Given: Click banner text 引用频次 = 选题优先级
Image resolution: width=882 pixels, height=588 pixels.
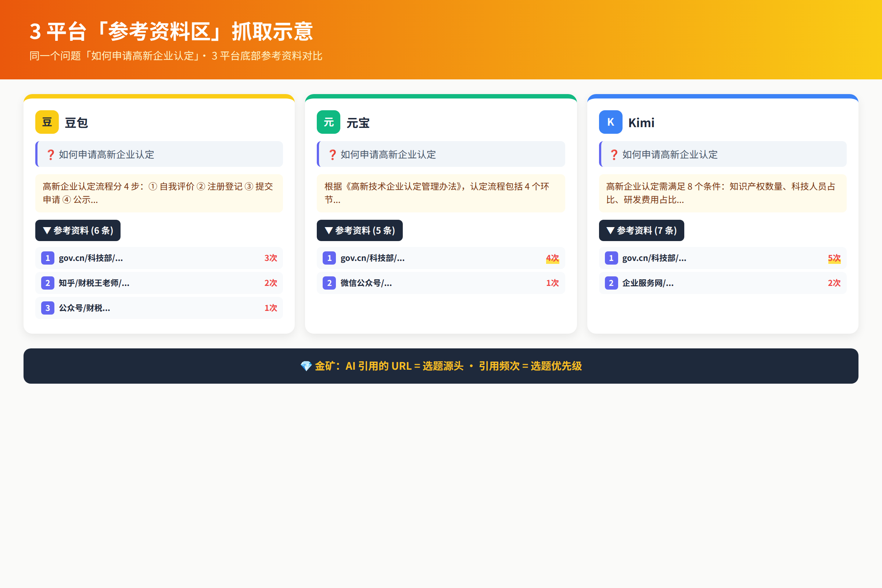Looking at the screenshot, I should pos(530,366).
